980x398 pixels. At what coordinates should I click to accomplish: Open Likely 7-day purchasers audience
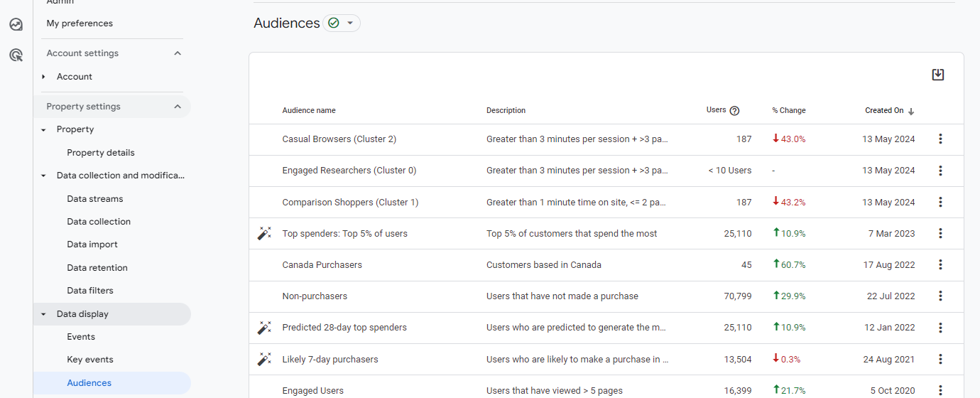click(330, 360)
